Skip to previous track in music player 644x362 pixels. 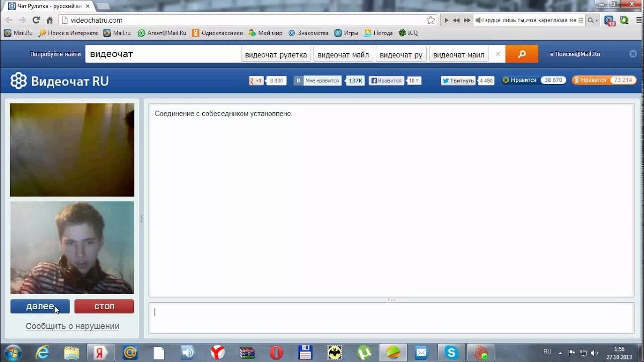[456, 20]
